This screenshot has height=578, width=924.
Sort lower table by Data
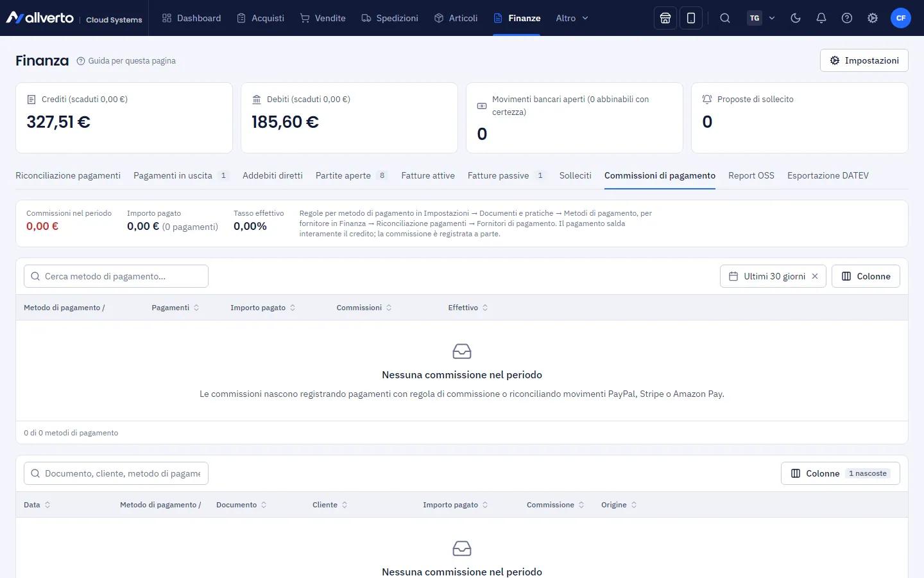point(37,505)
